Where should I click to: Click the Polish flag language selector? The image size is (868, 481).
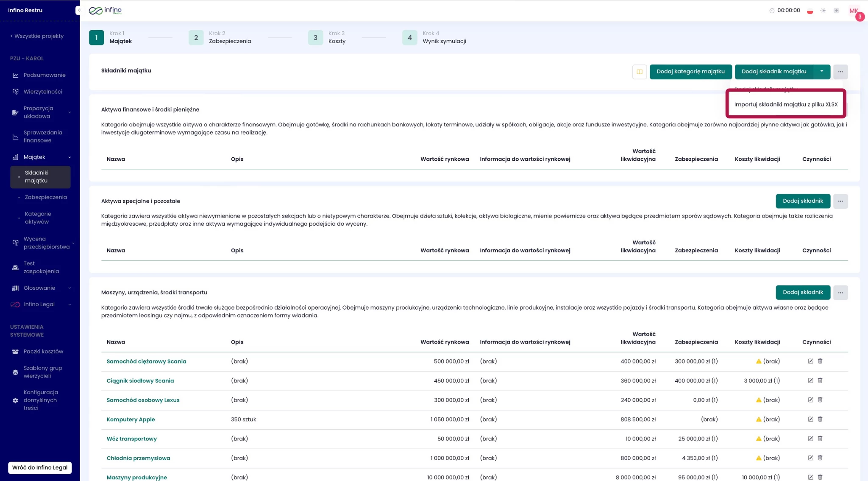click(810, 11)
